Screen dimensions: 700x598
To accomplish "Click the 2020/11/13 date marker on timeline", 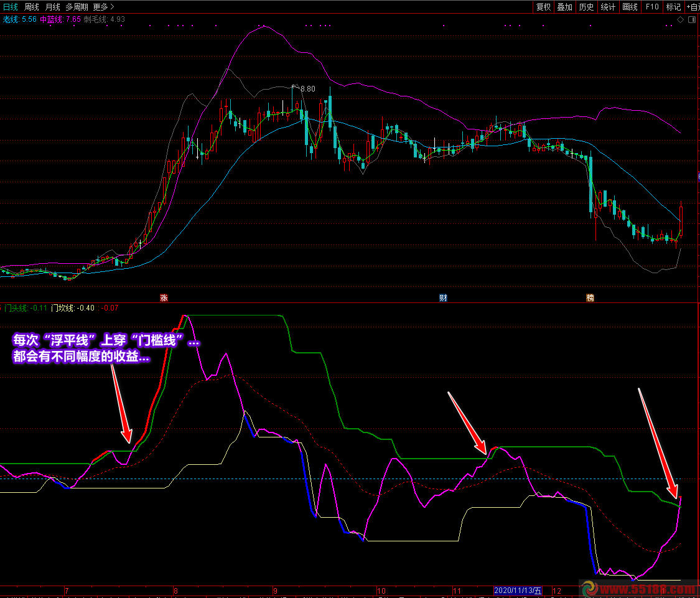I will [x=518, y=591].
